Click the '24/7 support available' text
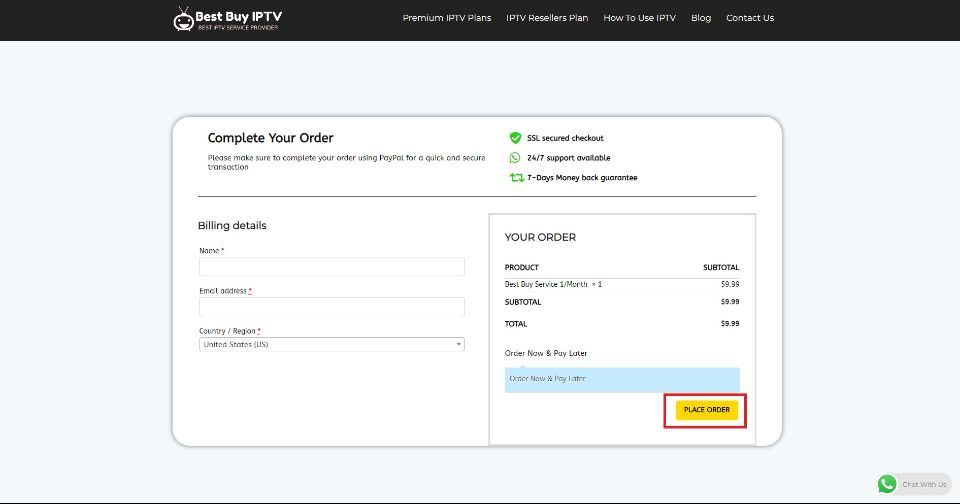This screenshot has width=960, height=504. click(x=569, y=157)
